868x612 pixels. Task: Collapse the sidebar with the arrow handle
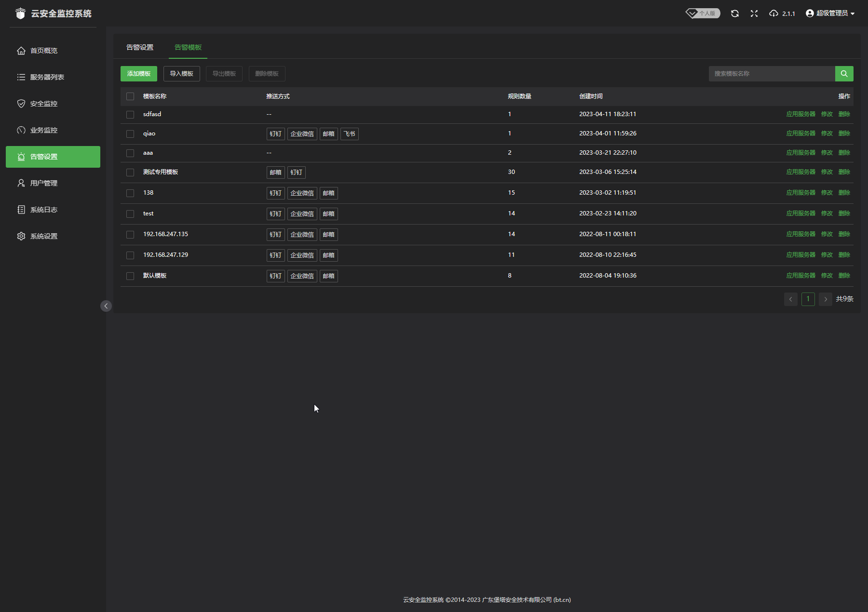[106, 306]
